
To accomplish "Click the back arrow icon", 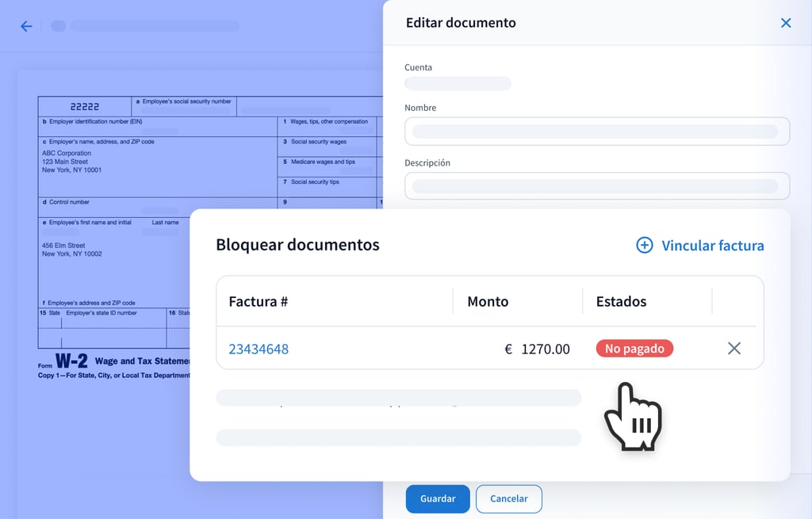I will pyautogui.click(x=26, y=26).
